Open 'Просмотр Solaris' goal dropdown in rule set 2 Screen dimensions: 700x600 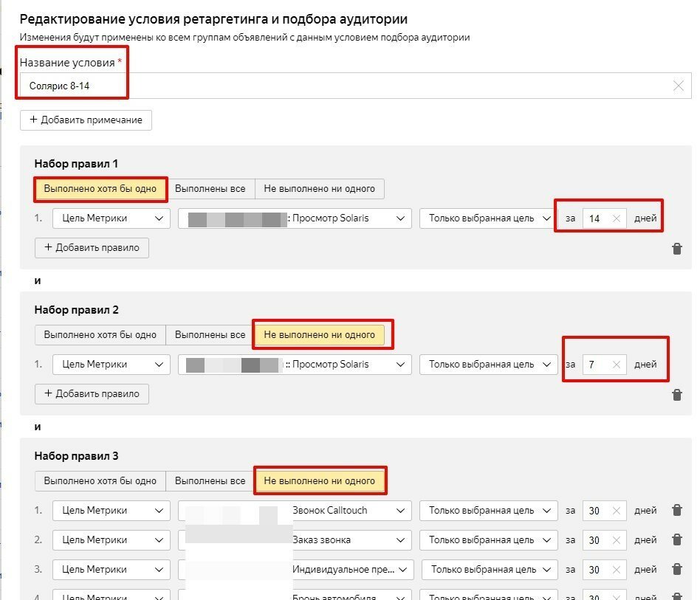pos(295,365)
